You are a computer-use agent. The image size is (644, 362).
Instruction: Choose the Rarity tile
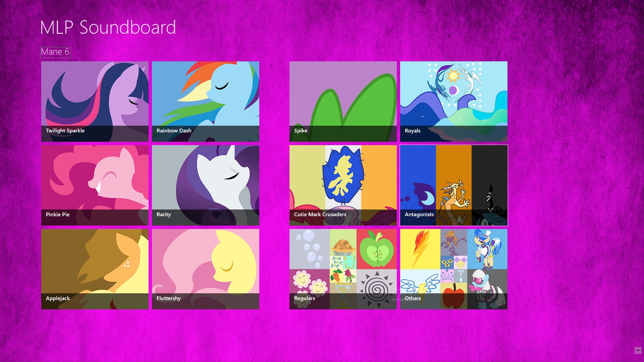click(205, 185)
